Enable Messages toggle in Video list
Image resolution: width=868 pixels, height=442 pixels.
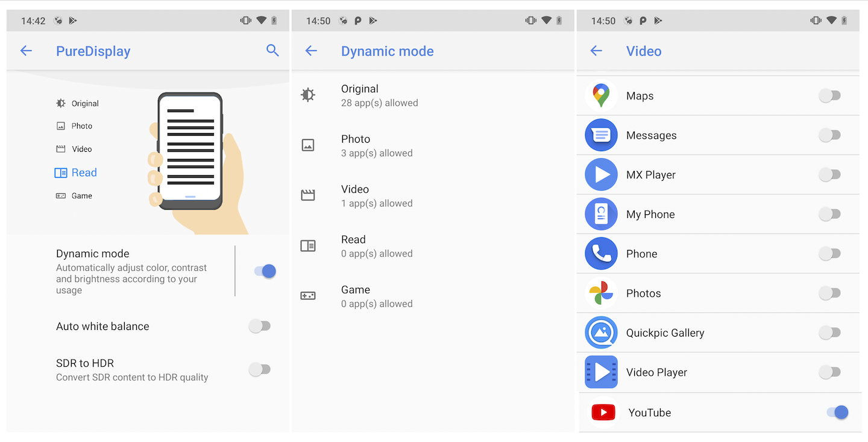click(829, 135)
